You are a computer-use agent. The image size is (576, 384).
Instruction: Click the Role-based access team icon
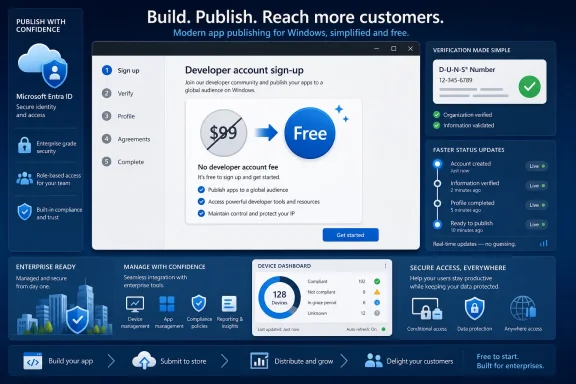pyautogui.click(x=25, y=179)
